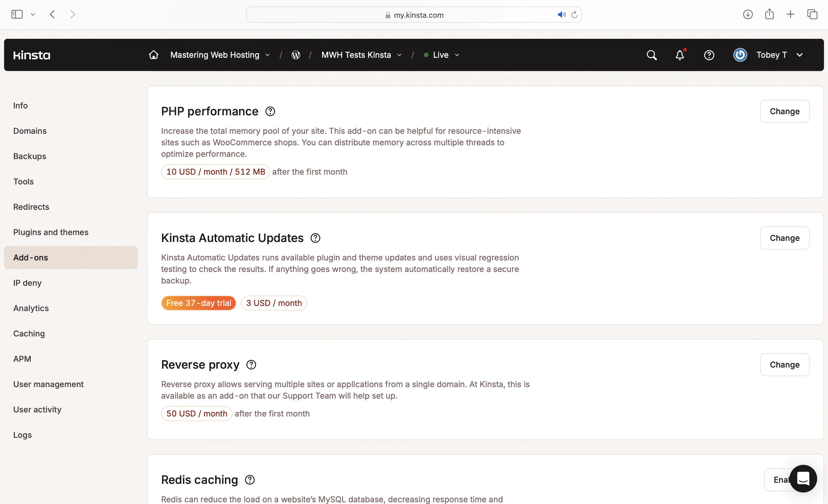Open the Live environment dropdown
Screen dimensions: 828x504
[x=442, y=55]
